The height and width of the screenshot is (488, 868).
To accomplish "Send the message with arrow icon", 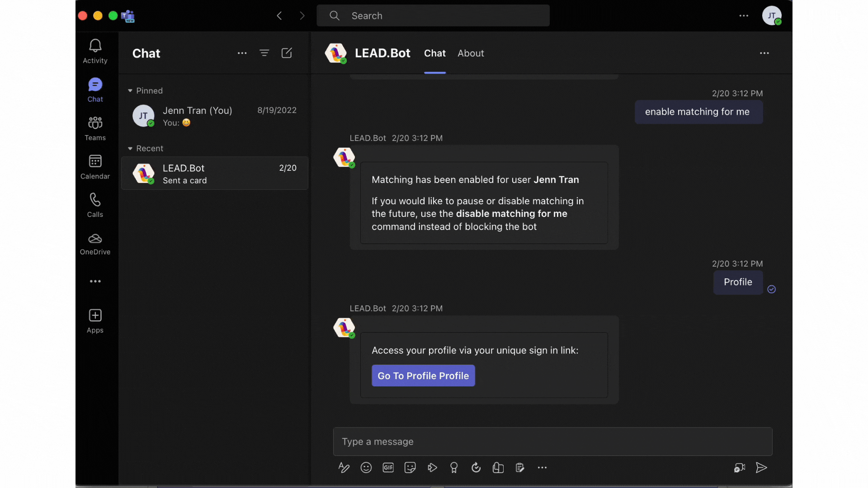I will 761,468.
